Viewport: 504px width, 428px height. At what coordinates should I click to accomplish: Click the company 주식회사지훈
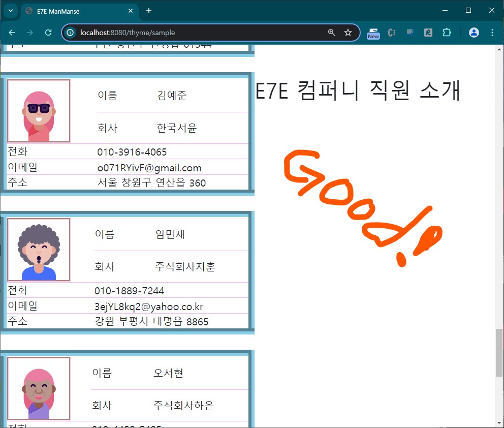pos(185,266)
